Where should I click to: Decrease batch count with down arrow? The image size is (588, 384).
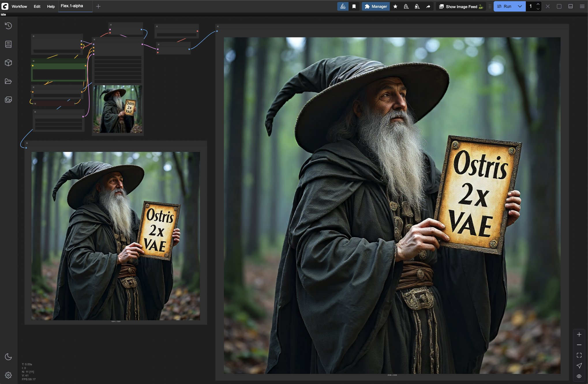(538, 9)
